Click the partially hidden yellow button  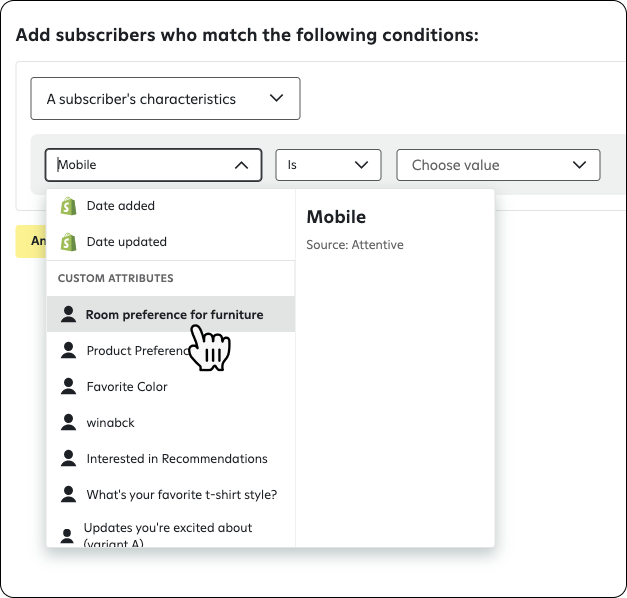pyautogui.click(x=31, y=241)
